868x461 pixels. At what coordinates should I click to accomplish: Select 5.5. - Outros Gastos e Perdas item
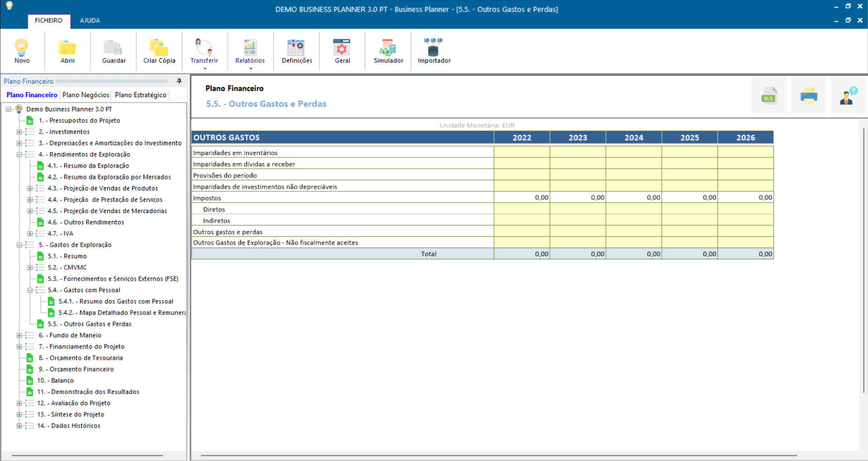pyautogui.click(x=90, y=324)
